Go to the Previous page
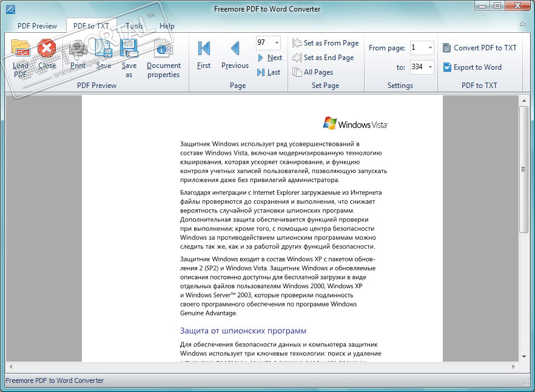Viewport: 535px width, 392px height. (235, 55)
